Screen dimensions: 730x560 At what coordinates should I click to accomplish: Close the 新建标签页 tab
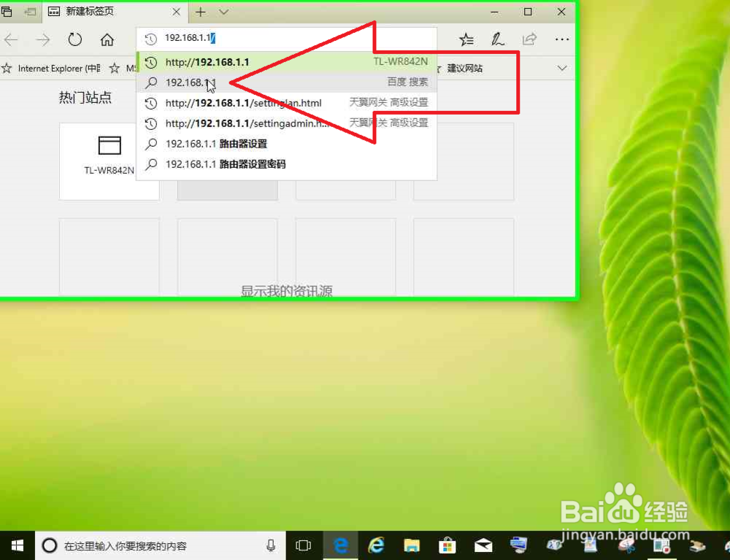pyautogui.click(x=176, y=12)
